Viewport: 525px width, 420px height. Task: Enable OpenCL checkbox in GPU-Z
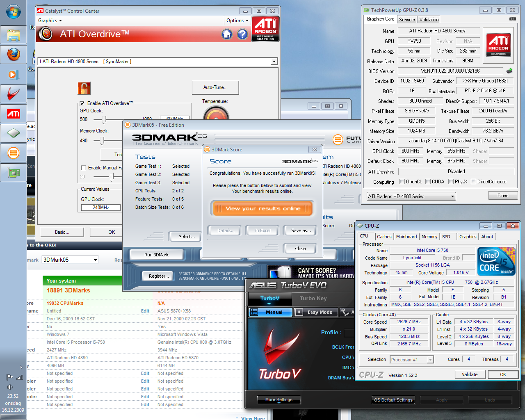(402, 182)
